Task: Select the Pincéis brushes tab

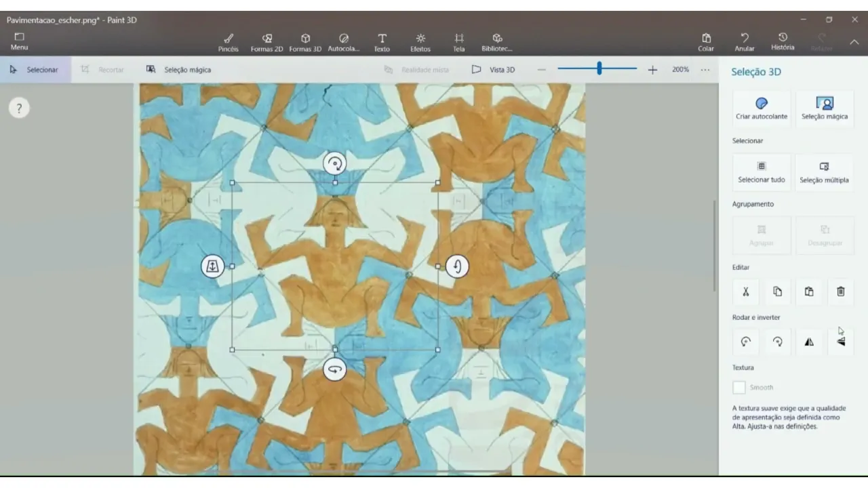Action: (229, 43)
